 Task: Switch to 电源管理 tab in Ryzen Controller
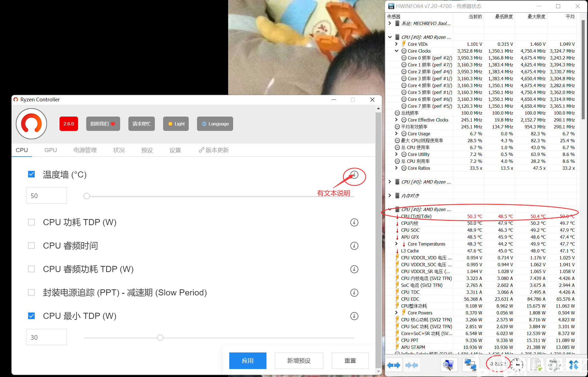pos(85,150)
